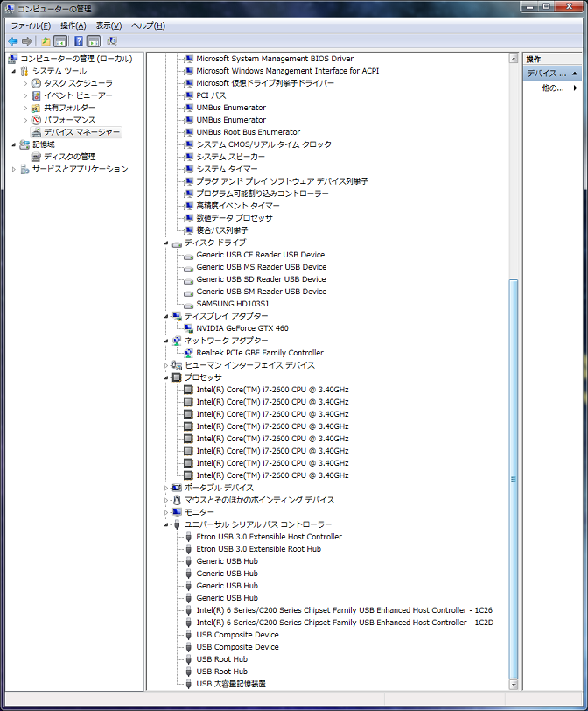Click the イベント ビューアー icon
This screenshot has height=711, width=588.
(36, 95)
